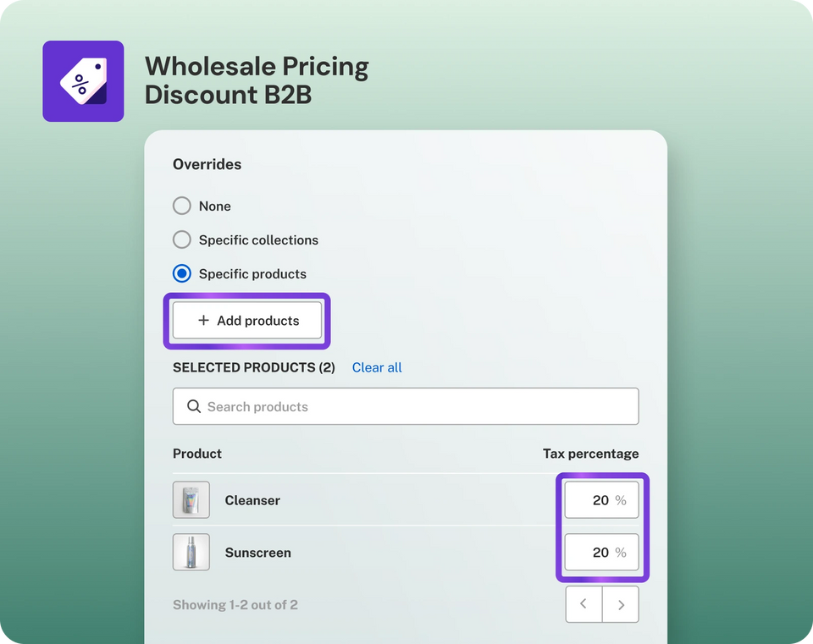Click the Wholesale Pricing Discount app logo

(83, 81)
